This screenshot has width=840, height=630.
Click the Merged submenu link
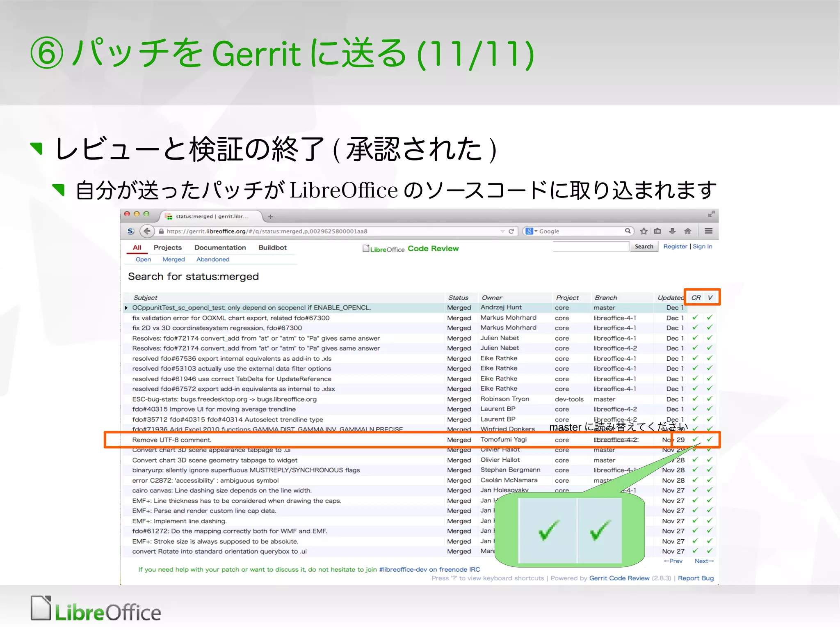tap(173, 259)
